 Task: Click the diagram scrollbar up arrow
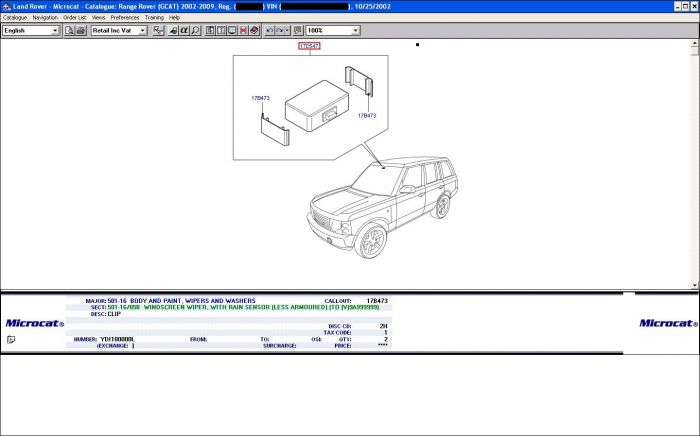(695, 43)
